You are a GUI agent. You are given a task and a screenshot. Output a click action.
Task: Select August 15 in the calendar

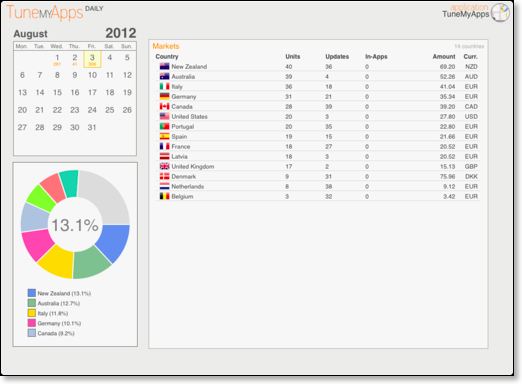click(x=57, y=92)
